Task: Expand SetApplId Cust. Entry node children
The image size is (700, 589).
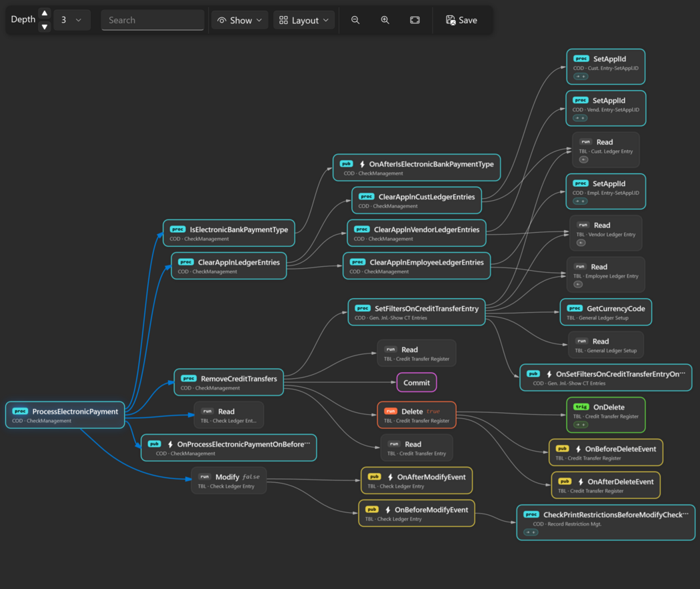Action: (581, 77)
